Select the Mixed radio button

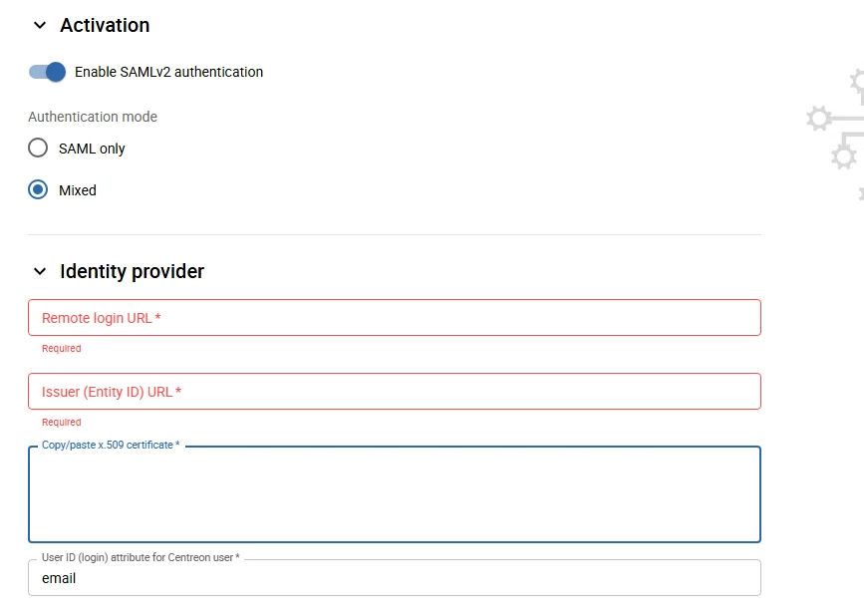click(38, 189)
